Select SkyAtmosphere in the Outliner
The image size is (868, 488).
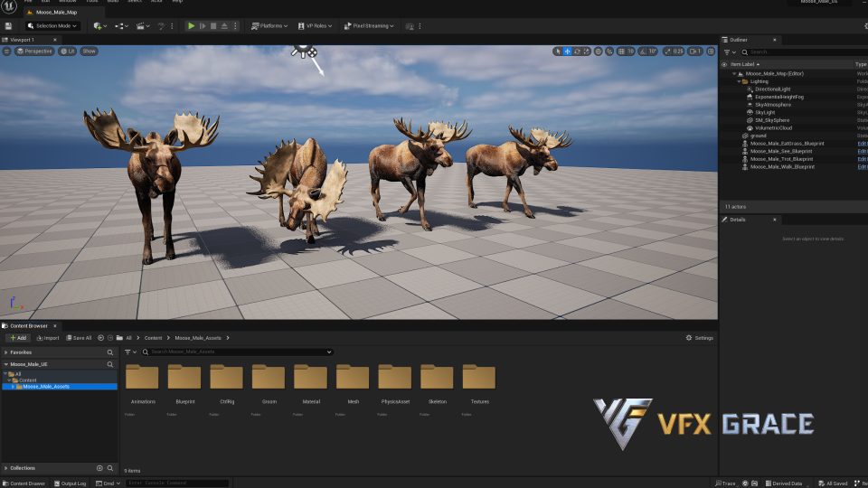point(773,105)
